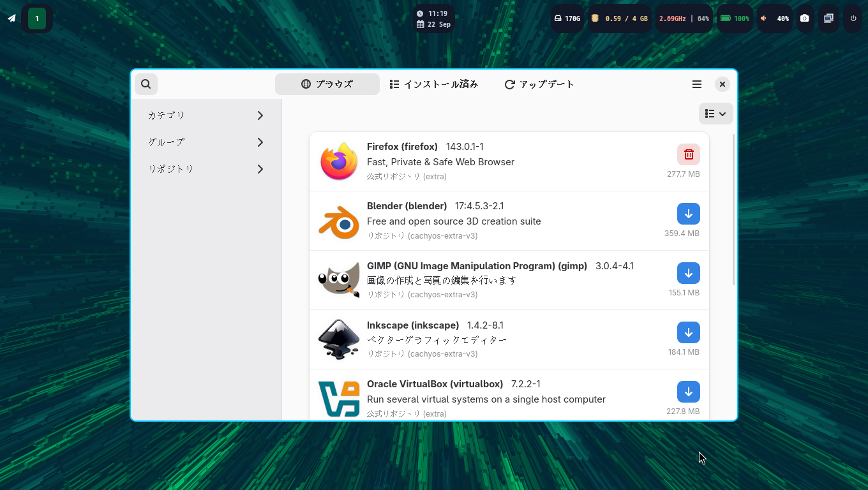Image resolution: width=868 pixels, height=490 pixels.
Task: Select the Blender (blender) package title
Action: click(x=407, y=206)
